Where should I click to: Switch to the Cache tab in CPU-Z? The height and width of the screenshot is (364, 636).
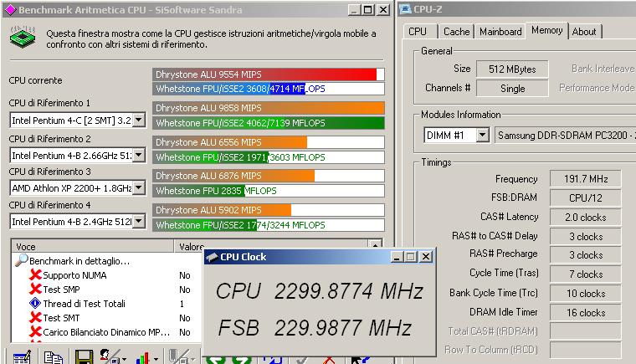[x=456, y=31]
